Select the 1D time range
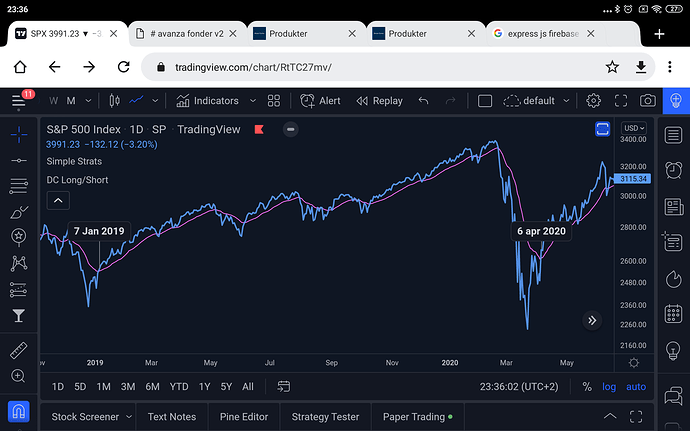The width and height of the screenshot is (690, 431). pyautogui.click(x=58, y=387)
